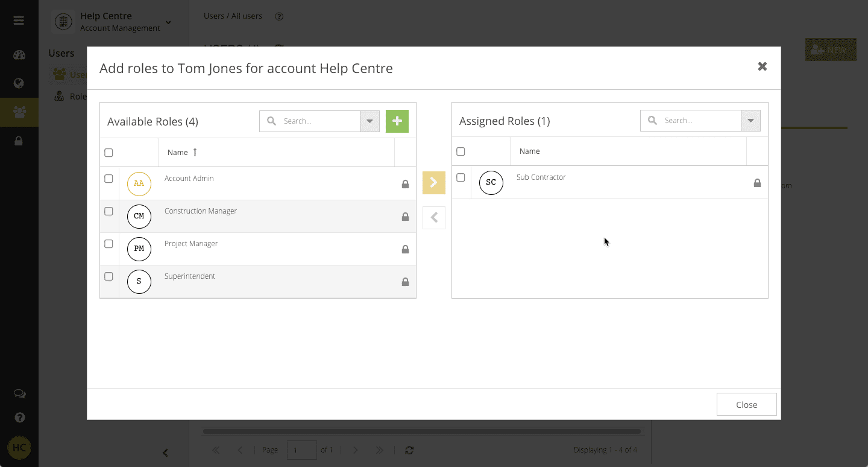
Task: Open the Available Roles search dropdown arrow
Action: point(370,121)
